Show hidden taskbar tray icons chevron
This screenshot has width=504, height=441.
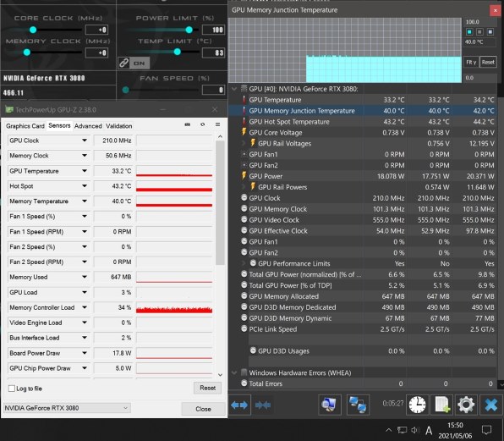389,430
